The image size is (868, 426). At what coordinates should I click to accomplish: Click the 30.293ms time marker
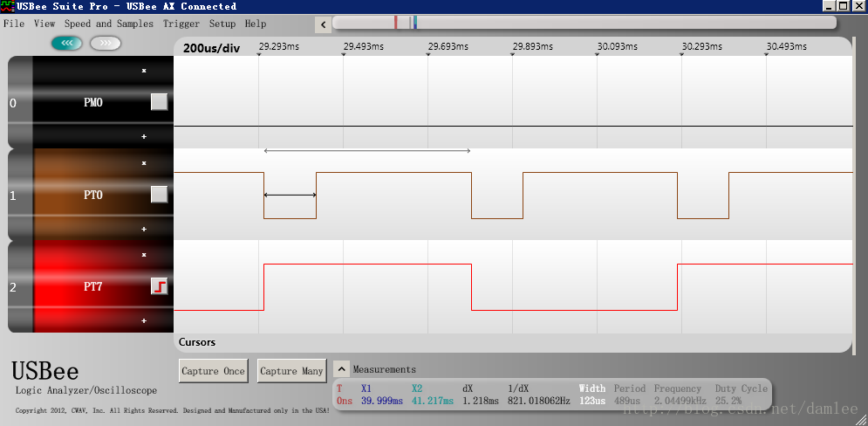click(x=701, y=47)
